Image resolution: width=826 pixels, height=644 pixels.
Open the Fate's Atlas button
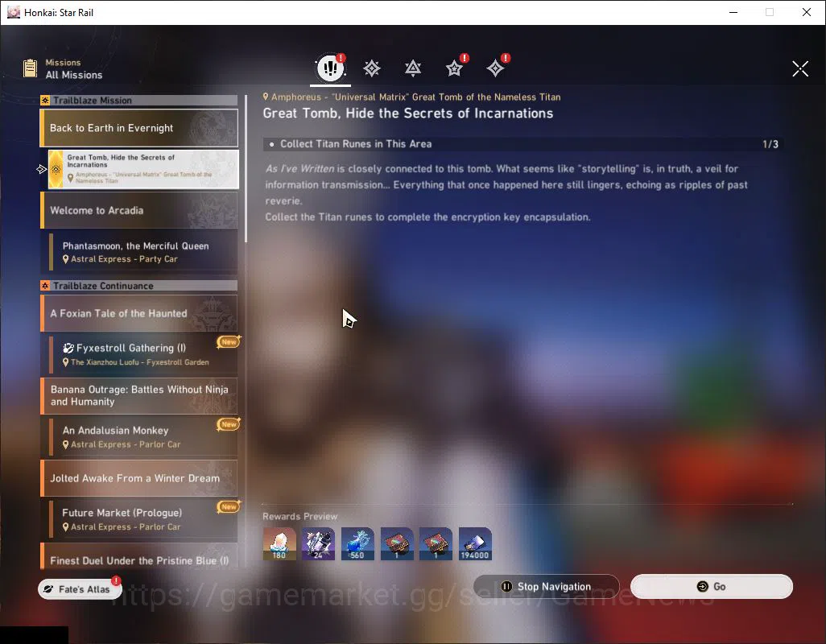pyautogui.click(x=80, y=588)
